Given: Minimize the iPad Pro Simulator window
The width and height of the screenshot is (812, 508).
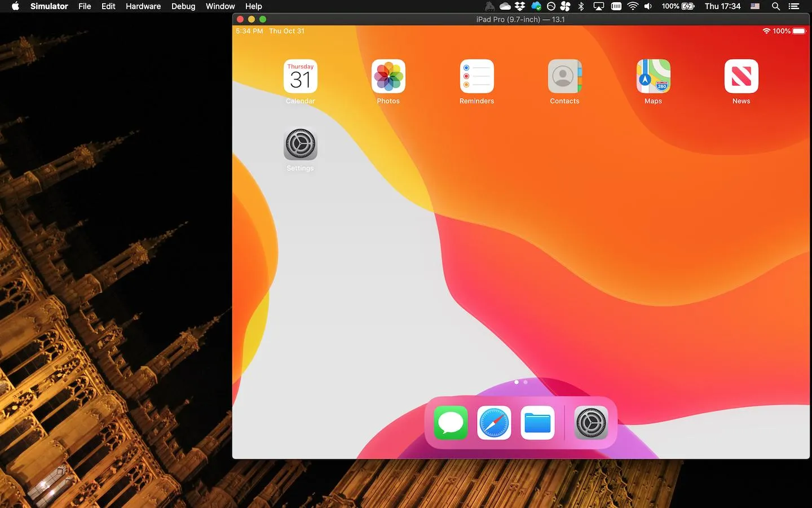Looking at the screenshot, I should click(x=251, y=19).
